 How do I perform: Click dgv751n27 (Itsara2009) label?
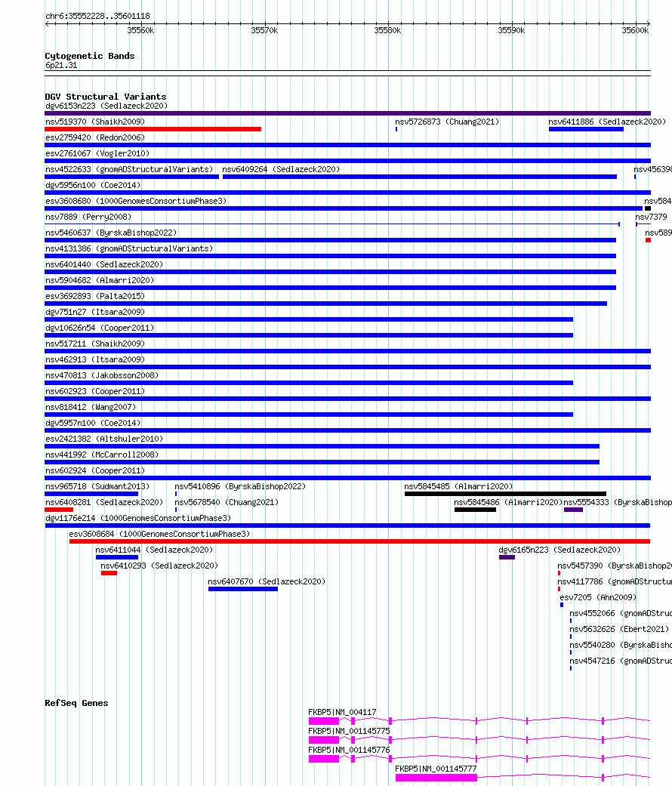(x=95, y=313)
